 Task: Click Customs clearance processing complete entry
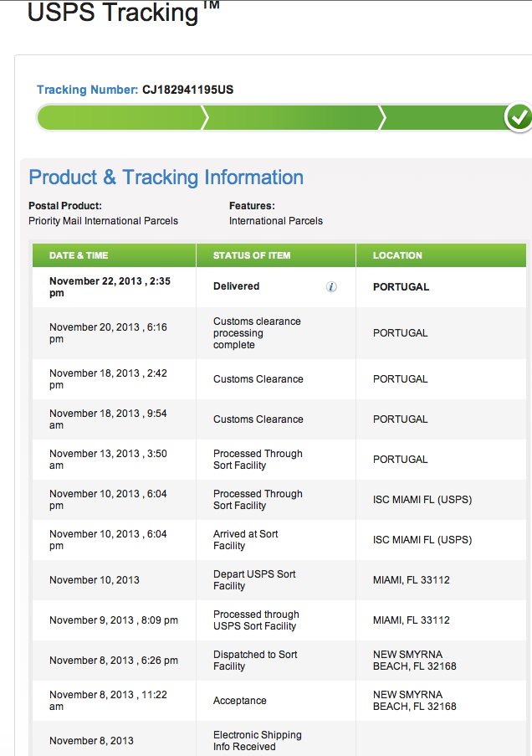pos(257,333)
